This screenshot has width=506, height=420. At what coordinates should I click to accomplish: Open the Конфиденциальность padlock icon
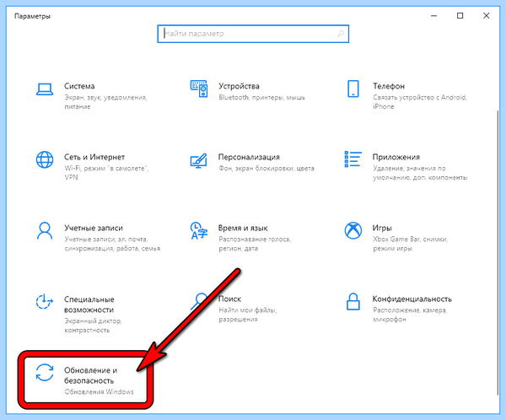[353, 302]
